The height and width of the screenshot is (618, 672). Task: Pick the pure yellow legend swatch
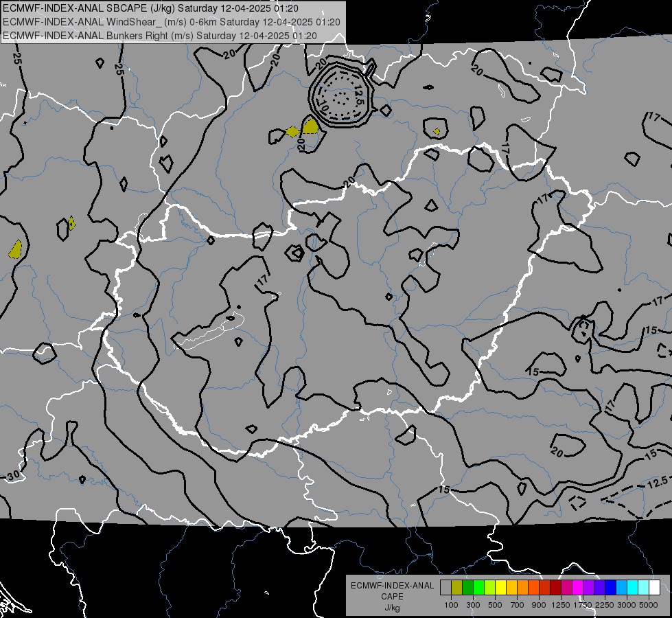tap(501, 587)
